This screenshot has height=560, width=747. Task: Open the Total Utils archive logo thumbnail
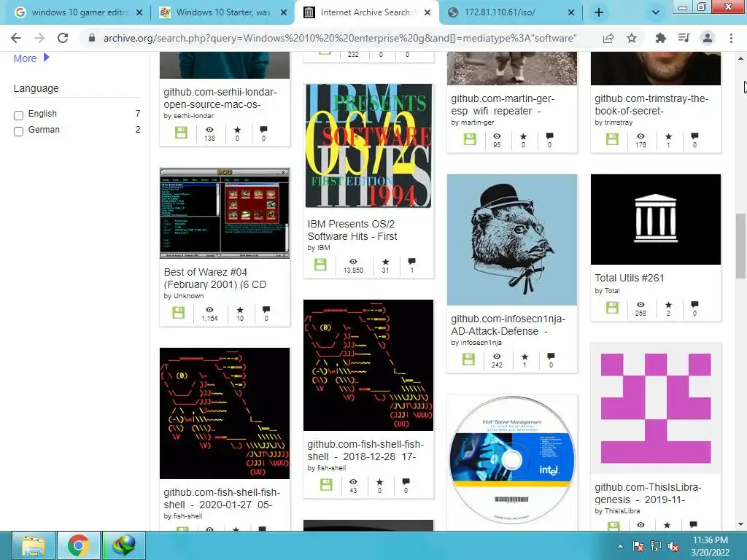pyautogui.click(x=656, y=219)
